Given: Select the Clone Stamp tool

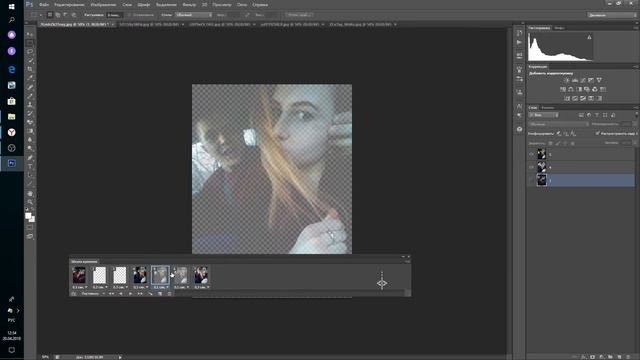Looking at the screenshot, I should click(30, 104).
